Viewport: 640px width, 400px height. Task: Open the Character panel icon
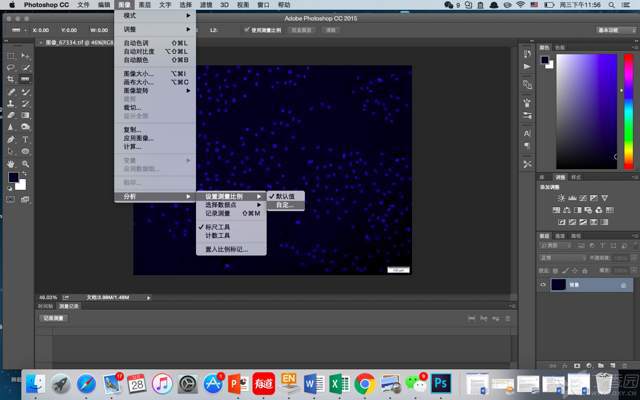pos(527,133)
